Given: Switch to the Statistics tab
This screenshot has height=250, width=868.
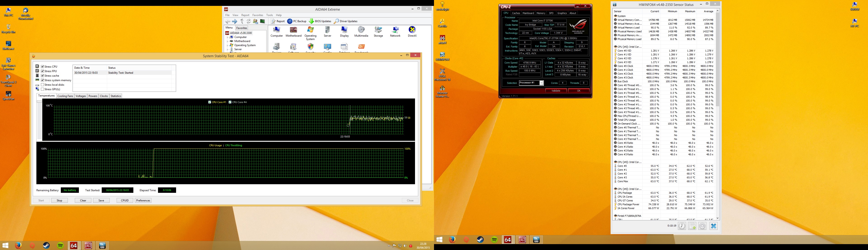Looking at the screenshot, I should [x=116, y=96].
